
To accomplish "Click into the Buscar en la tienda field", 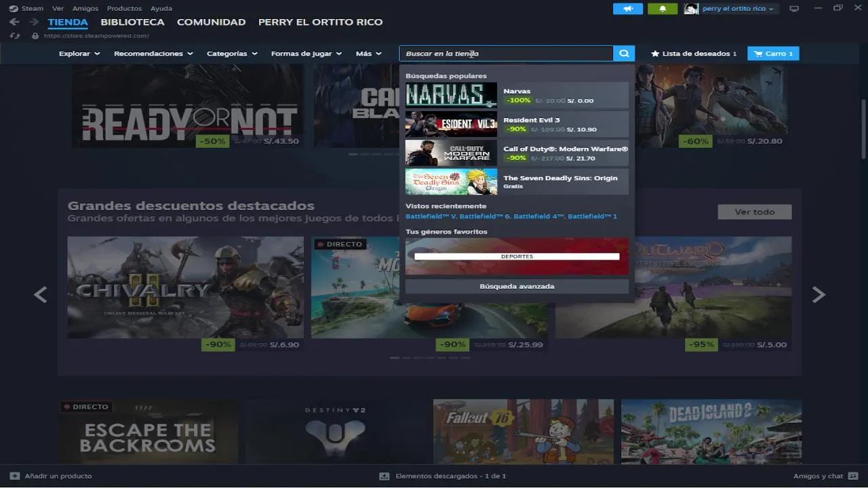I will click(x=506, y=54).
